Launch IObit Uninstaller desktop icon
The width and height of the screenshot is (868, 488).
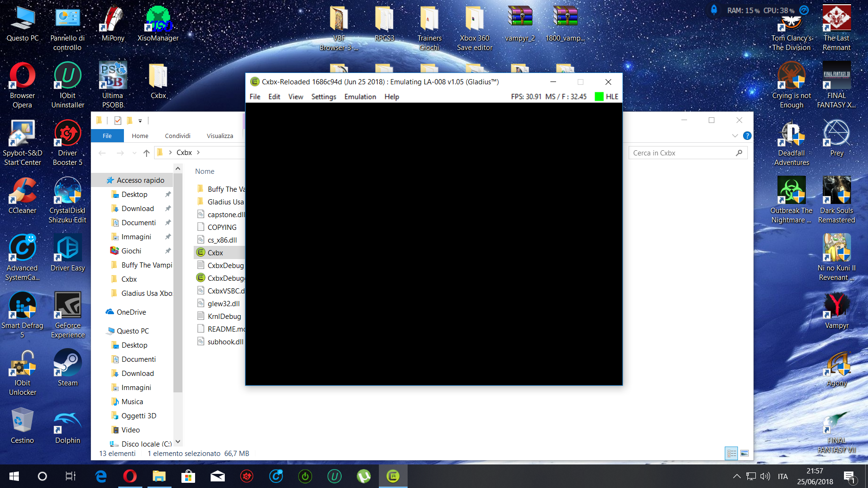(68, 86)
